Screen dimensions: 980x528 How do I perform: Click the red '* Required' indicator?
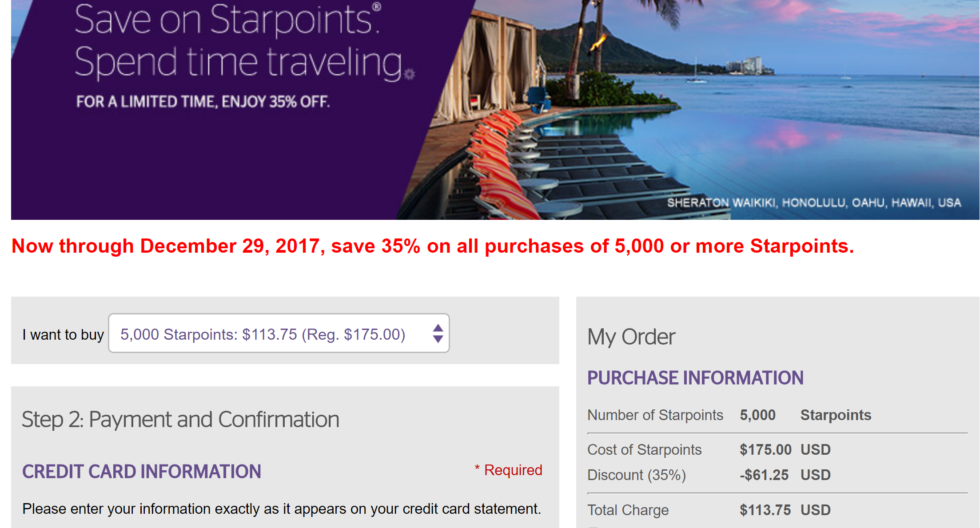tap(509, 470)
